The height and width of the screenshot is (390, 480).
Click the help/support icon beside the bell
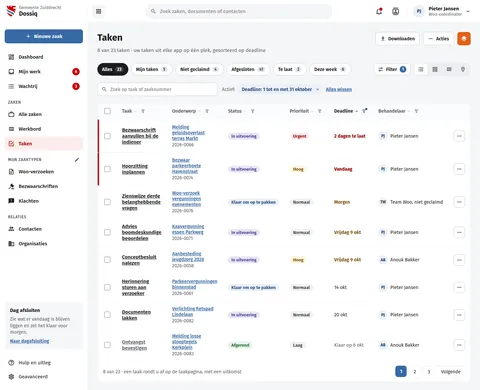[x=395, y=11]
